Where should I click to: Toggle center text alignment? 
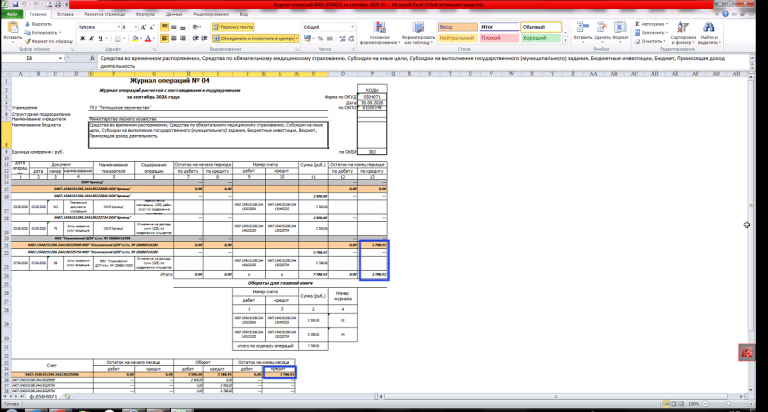173,38
